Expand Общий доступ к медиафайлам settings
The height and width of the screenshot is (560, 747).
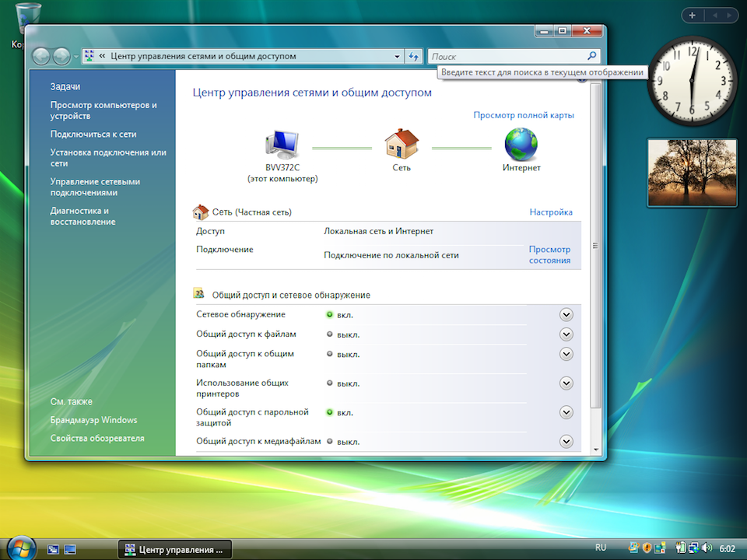[x=566, y=442]
